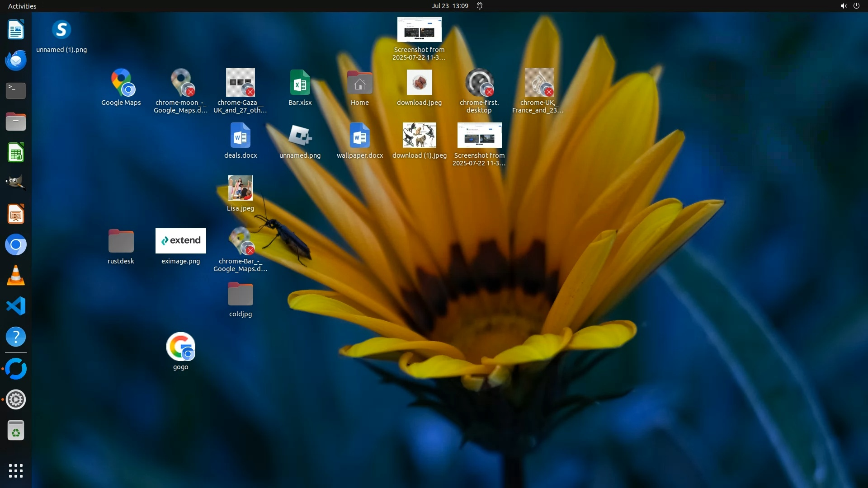Open LibreOffice Impress in dock
This screenshot has width=868, height=488.
[16, 214]
